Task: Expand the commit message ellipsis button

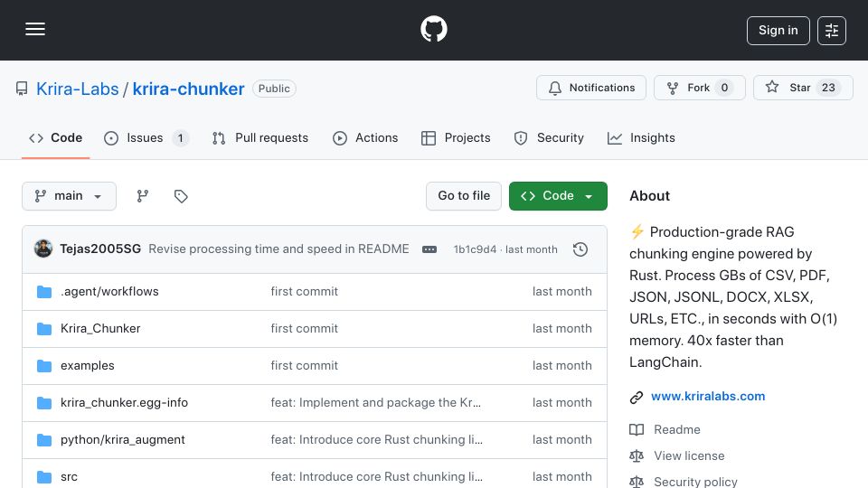Action: click(x=429, y=249)
